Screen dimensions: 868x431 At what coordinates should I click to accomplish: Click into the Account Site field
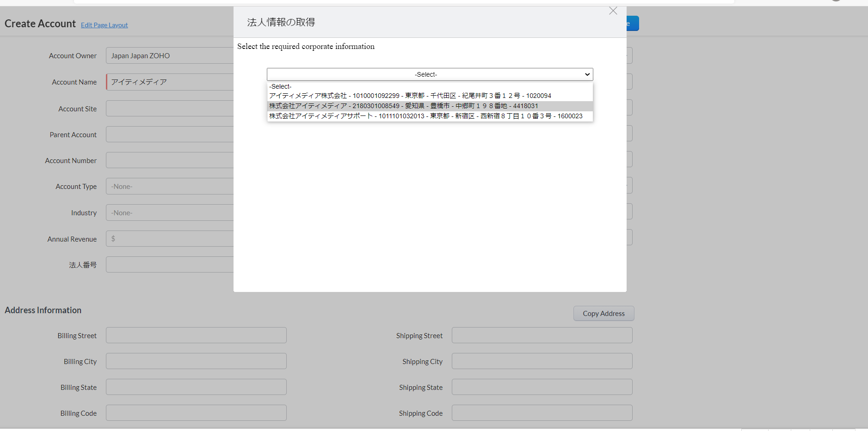click(170, 109)
